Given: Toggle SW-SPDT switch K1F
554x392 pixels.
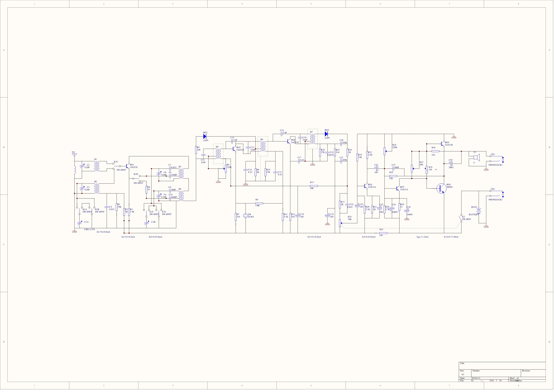Looking at the screenshot, I should [147, 212].
